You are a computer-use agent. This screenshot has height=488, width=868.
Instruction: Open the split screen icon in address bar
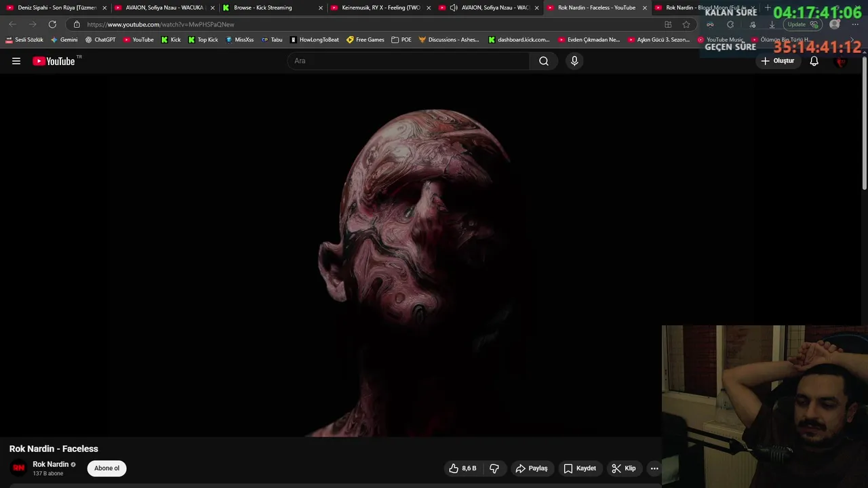click(668, 24)
